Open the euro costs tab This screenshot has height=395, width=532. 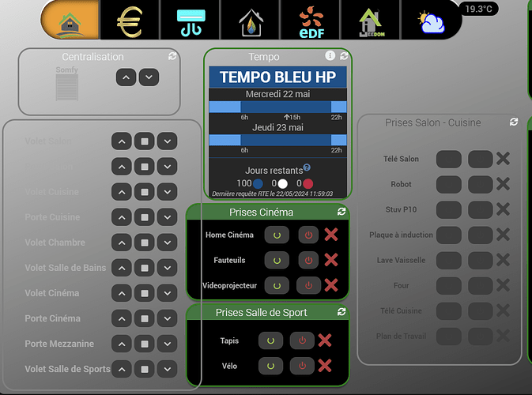130,21
